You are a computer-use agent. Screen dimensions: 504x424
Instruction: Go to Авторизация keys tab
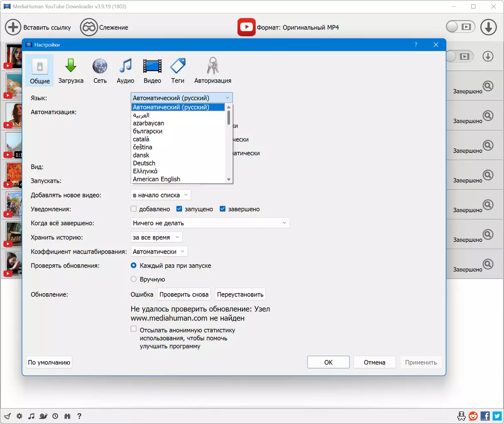pyautogui.click(x=212, y=71)
